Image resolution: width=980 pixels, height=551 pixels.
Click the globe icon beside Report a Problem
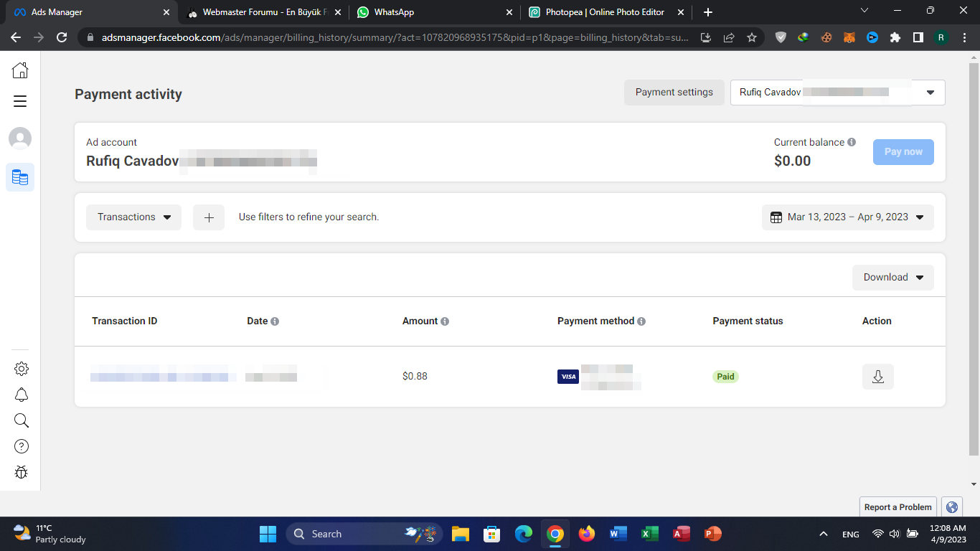coord(952,507)
